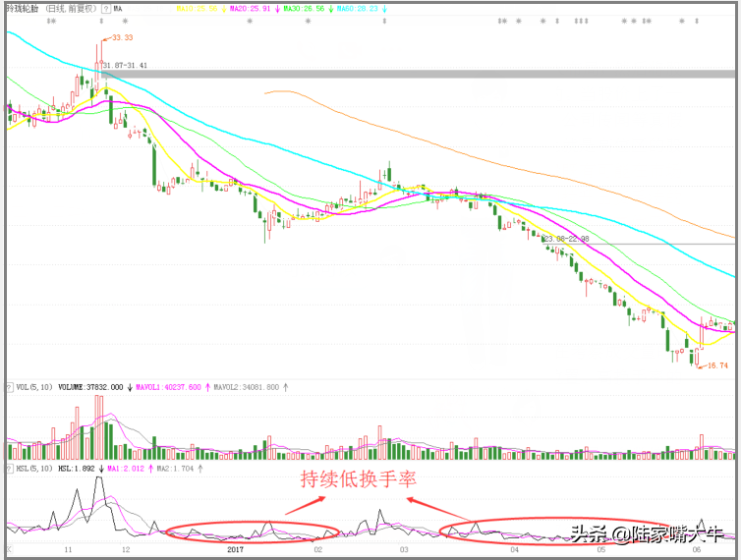Click the up arrow after MAVOL1 value
The image size is (741, 560).
coord(205,387)
